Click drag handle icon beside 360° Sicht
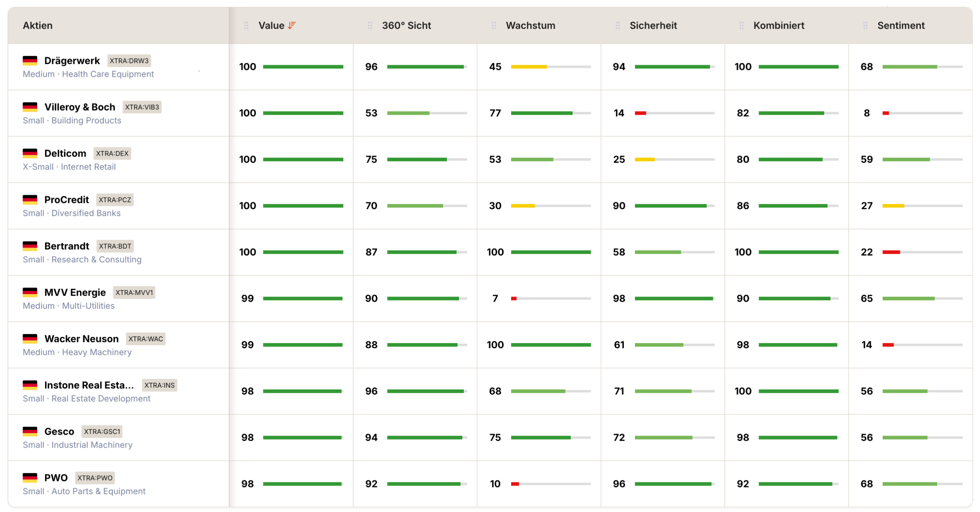980x512 pixels. click(370, 25)
